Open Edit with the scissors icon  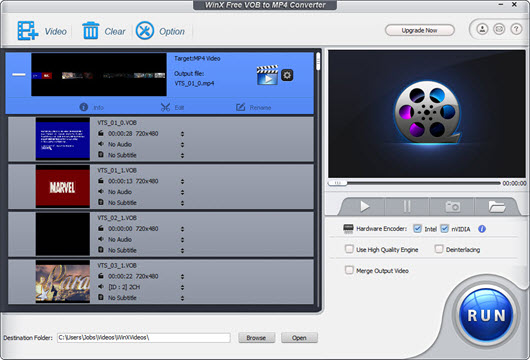pos(172,107)
